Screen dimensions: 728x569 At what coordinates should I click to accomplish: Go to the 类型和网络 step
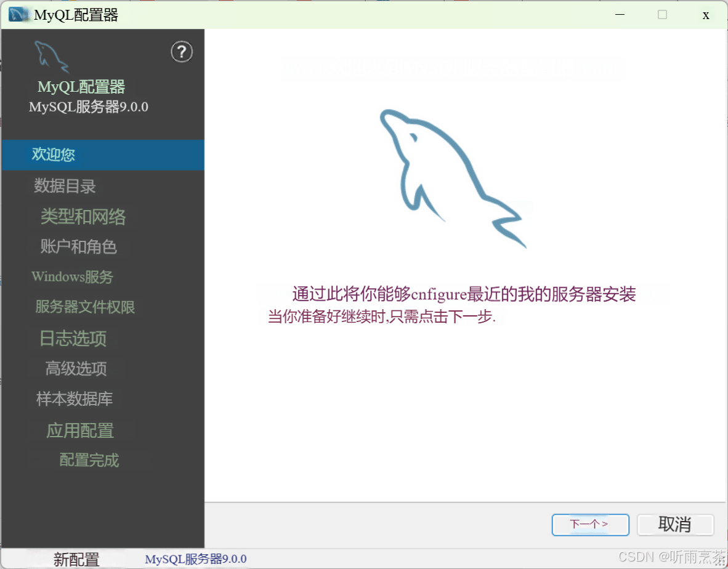tap(83, 217)
